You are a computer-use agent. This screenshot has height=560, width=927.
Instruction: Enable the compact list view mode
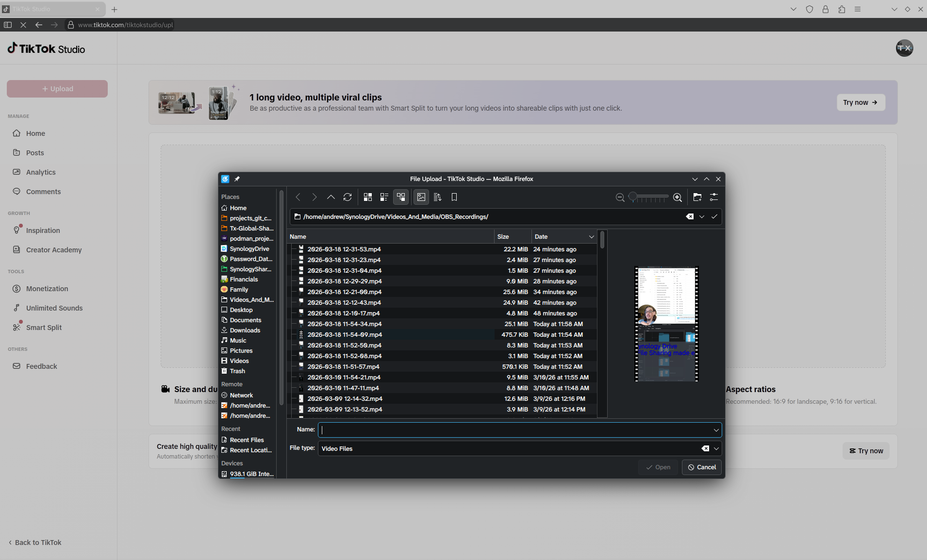pyautogui.click(x=384, y=197)
